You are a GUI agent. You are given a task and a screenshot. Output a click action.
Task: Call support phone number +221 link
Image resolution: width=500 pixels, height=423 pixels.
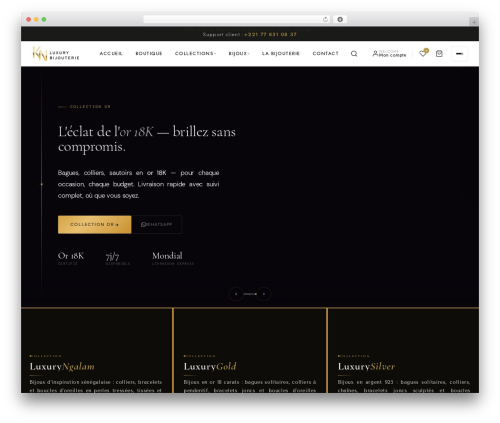click(270, 34)
